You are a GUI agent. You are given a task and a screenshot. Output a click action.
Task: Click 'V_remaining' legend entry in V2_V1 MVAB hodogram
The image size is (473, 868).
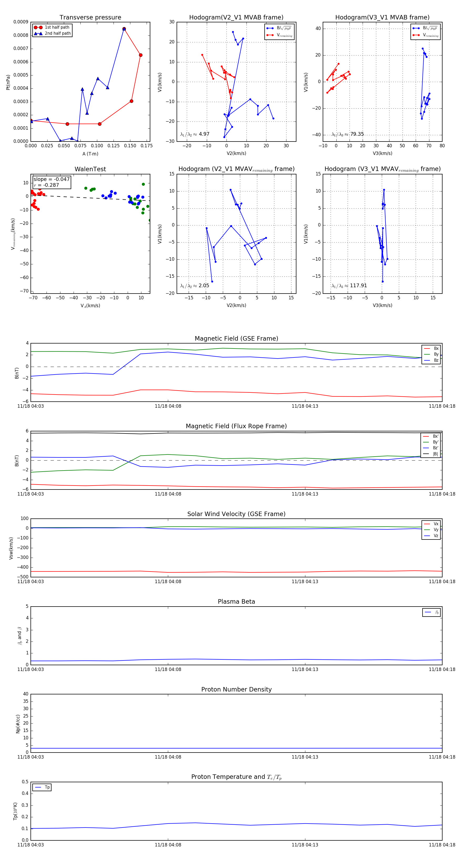point(279,35)
